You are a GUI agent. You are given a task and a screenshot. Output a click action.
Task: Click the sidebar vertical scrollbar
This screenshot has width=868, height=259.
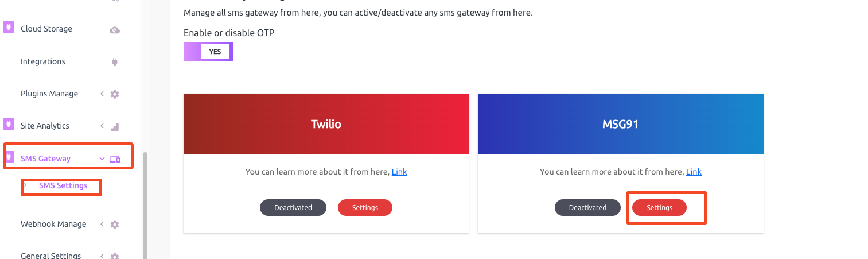pos(145,205)
